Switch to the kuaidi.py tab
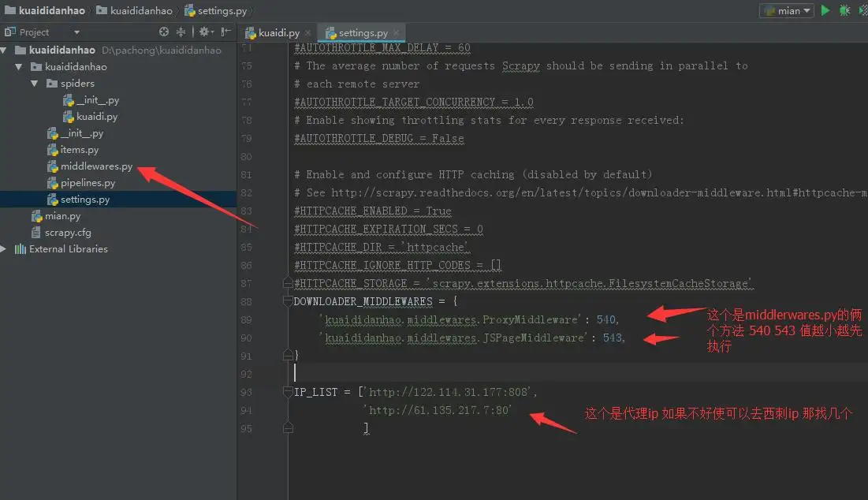The width and height of the screenshot is (868, 500). (274, 32)
